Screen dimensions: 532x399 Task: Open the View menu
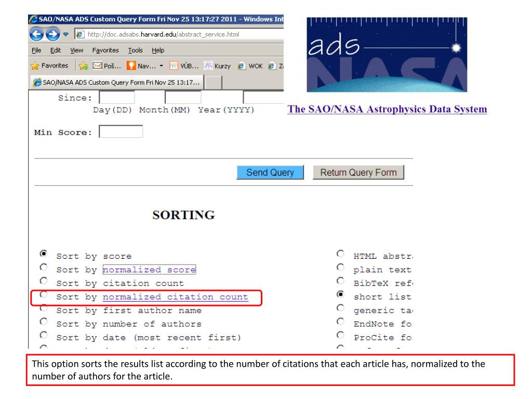(x=77, y=50)
